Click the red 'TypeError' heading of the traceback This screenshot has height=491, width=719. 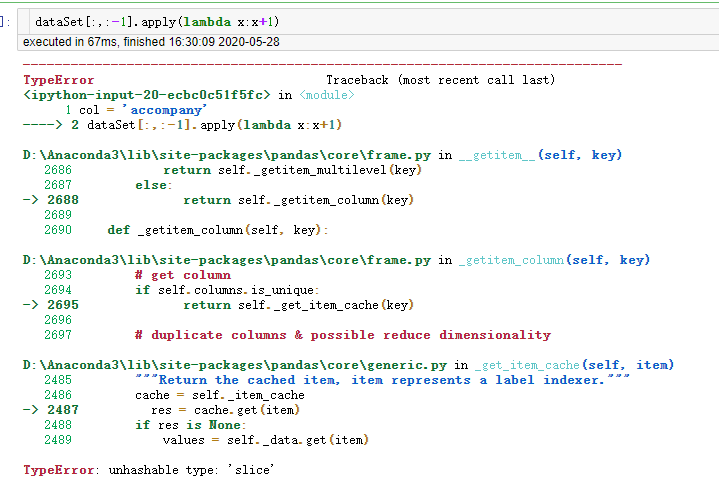59,80
